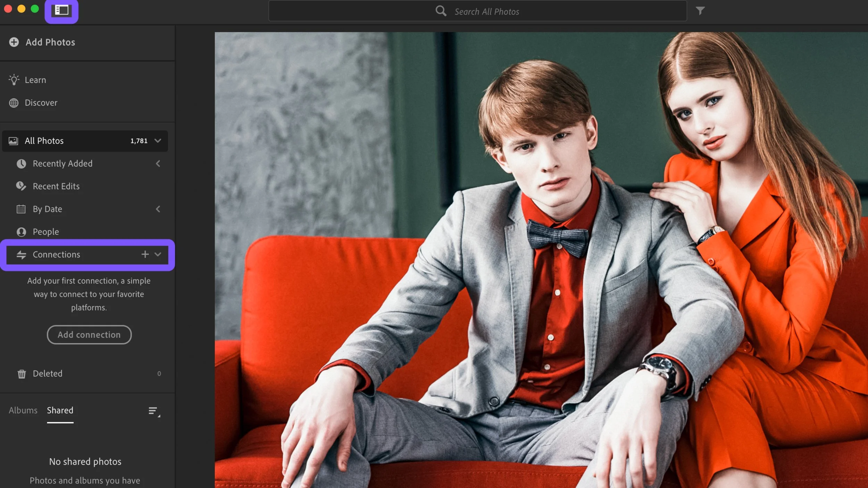The width and height of the screenshot is (868, 488).
Task: Click the sort options icon near Shared
Action: click(154, 411)
